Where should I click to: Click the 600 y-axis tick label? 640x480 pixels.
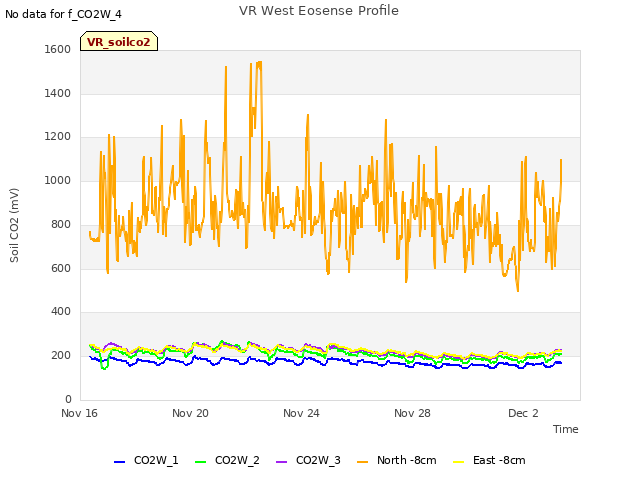pos(61,269)
